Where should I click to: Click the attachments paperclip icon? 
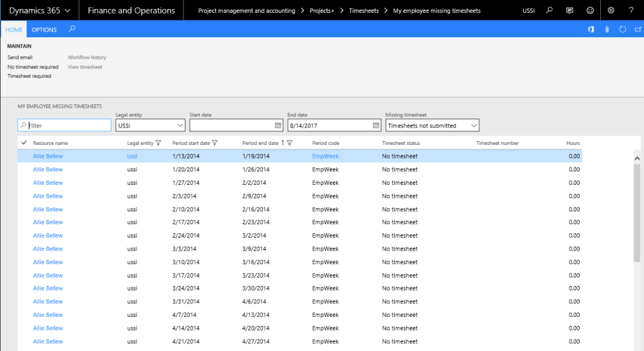coord(607,30)
